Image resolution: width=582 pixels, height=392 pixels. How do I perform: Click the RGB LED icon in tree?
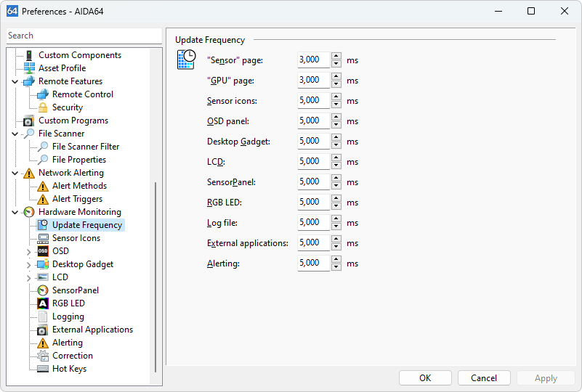[43, 303]
